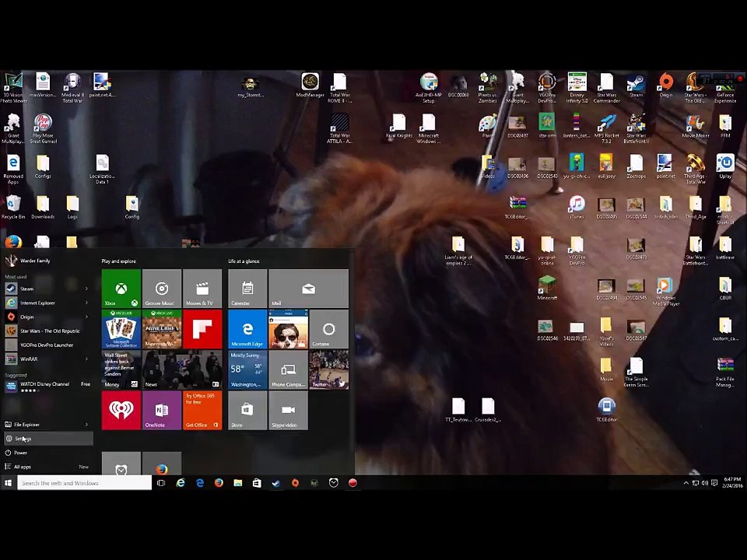Open the Phone Companion tile
This screenshot has width=747, height=560.
pos(288,370)
